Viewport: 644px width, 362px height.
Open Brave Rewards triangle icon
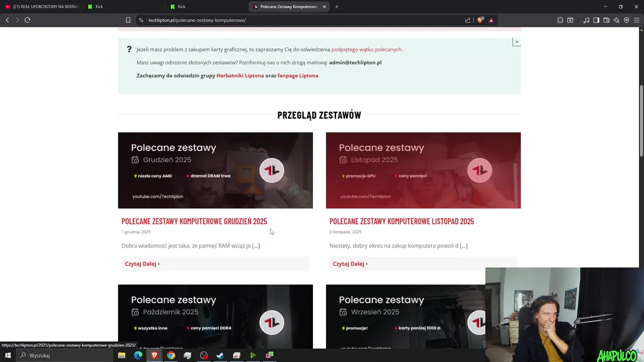[x=491, y=20]
